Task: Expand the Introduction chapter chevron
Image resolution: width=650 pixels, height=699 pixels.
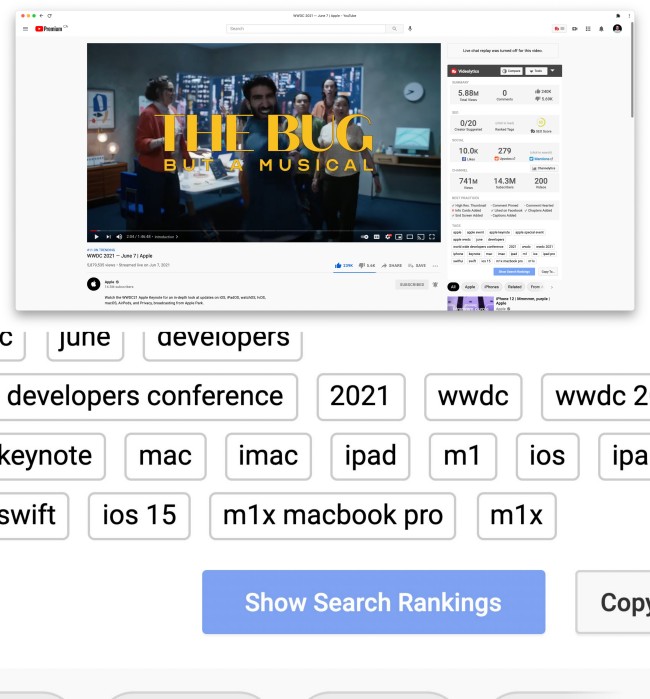Action: pyautogui.click(x=177, y=237)
